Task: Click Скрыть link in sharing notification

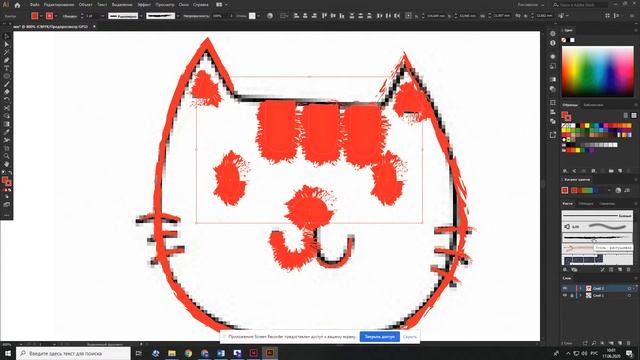Action: pos(409,337)
